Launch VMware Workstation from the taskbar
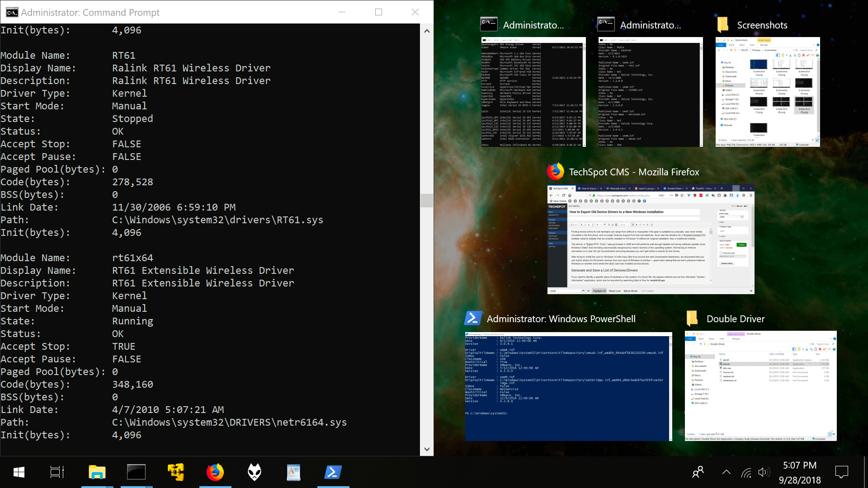This screenshot has height=488, width=868. (175, 472)
